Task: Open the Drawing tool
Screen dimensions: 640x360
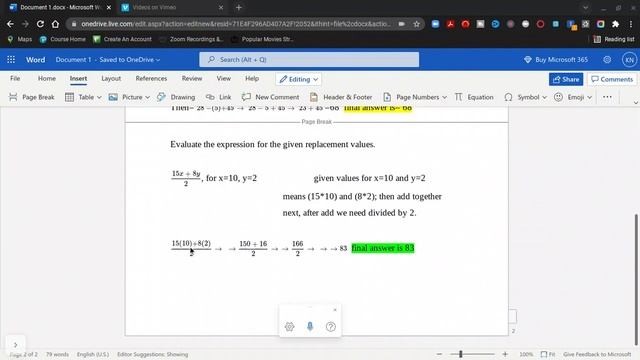Action: coord(176,97)
